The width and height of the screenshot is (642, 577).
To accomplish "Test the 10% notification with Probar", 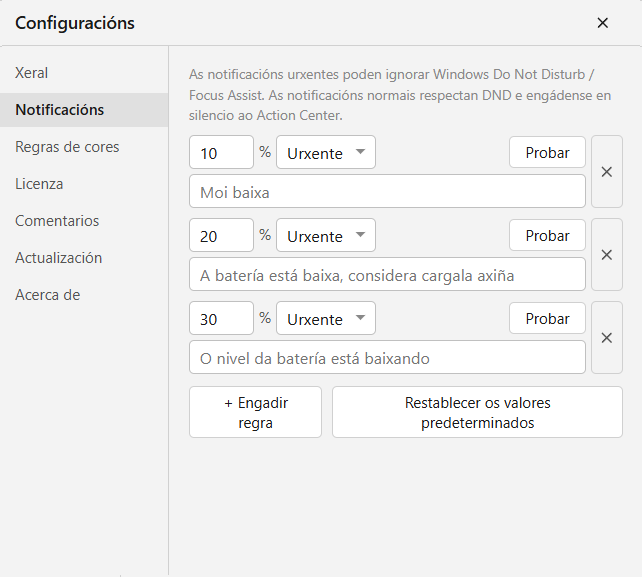I will (547, 152).
